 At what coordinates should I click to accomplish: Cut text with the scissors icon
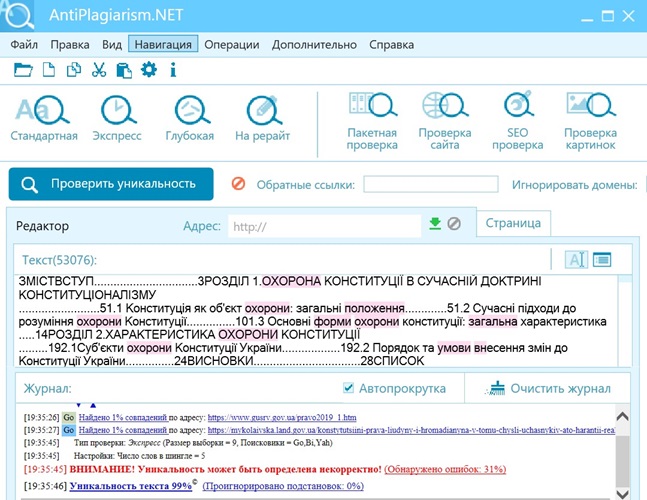tap(99, 70)
